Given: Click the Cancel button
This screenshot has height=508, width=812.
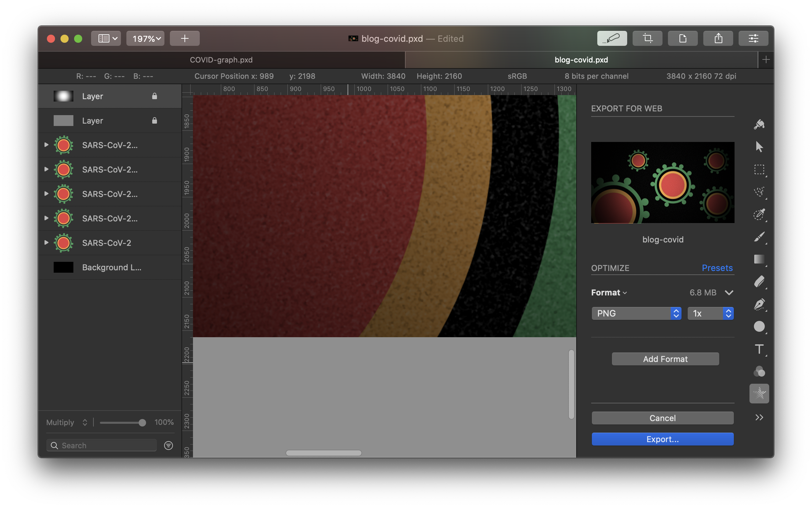Looking at the screenshot, I should 663,418.
